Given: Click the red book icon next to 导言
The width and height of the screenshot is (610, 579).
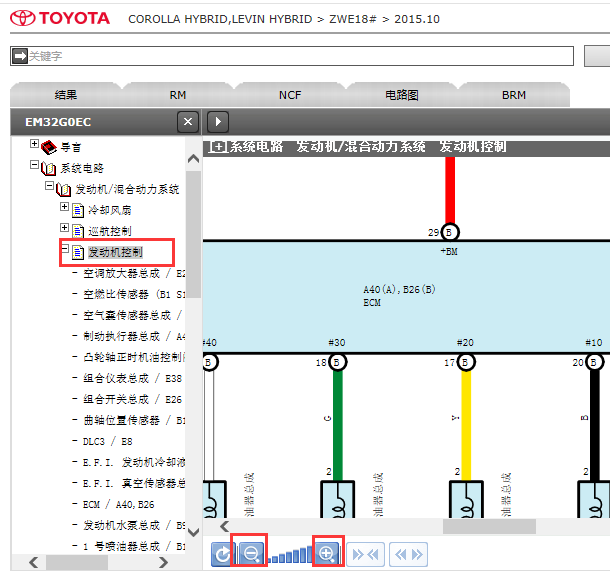Looking at the screenshot, I should pos(49,147).
